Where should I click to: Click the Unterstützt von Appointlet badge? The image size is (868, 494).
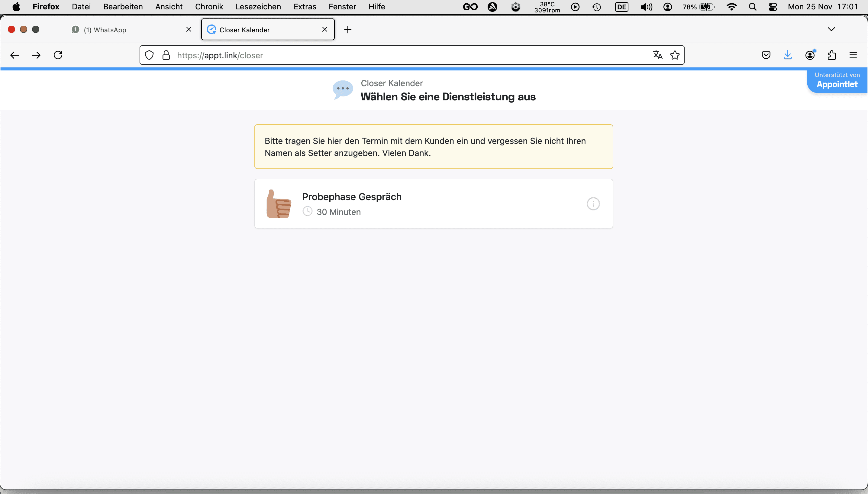point(837,80)
